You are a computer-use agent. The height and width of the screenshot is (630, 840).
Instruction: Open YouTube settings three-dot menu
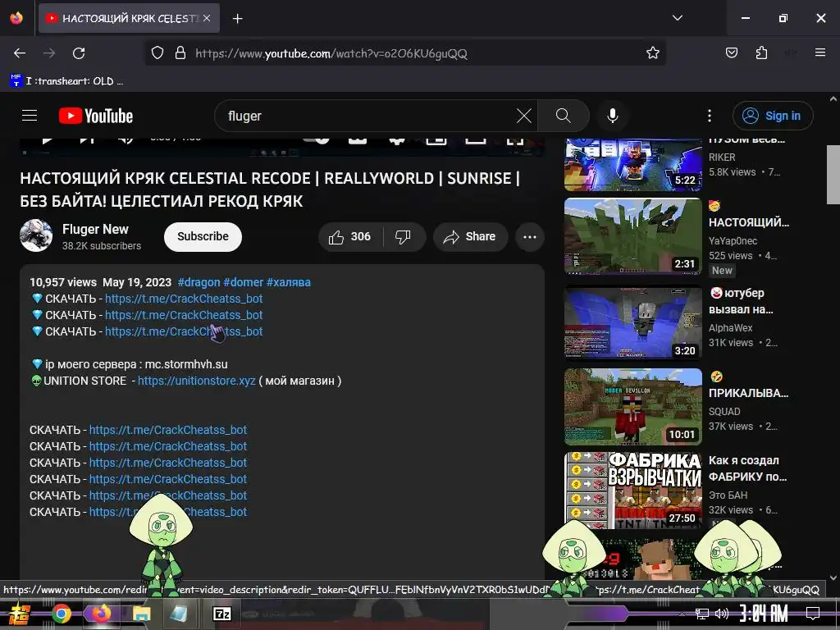[710, 116]
